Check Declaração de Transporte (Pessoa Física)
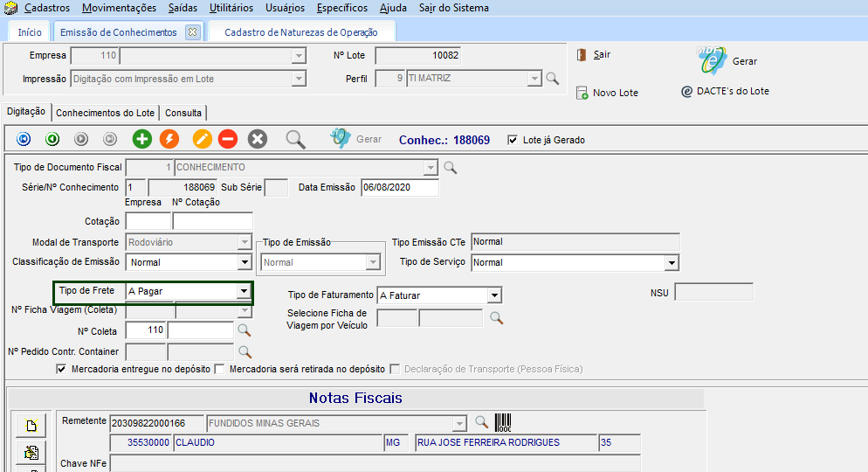Image resolution: width=868 pixels, height=472 pixels. [395, 369]
